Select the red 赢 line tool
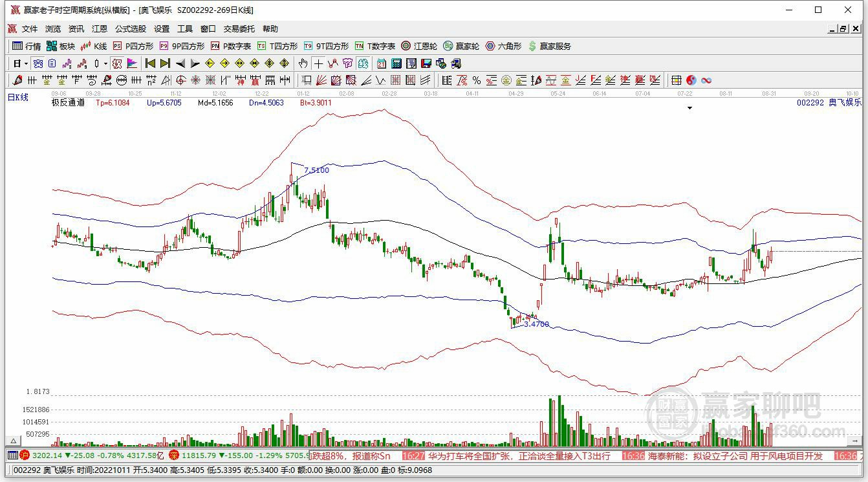Screen dimensions: 868x482 click(255, 80)
